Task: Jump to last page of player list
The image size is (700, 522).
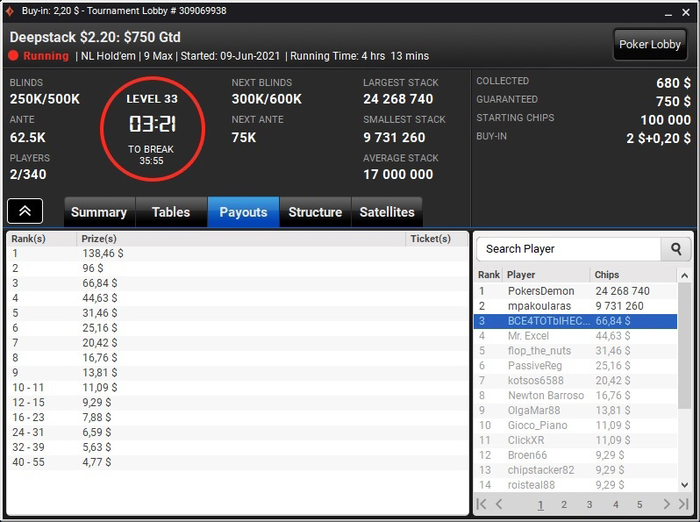Action: point(683,504)
